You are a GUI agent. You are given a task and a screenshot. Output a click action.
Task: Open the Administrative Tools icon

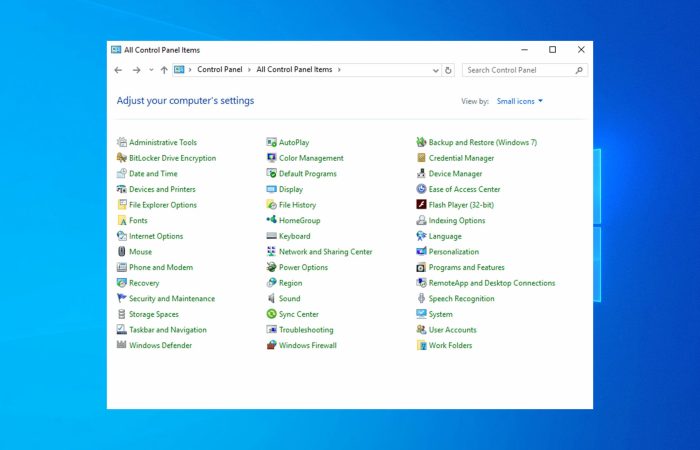coord(121,142)
